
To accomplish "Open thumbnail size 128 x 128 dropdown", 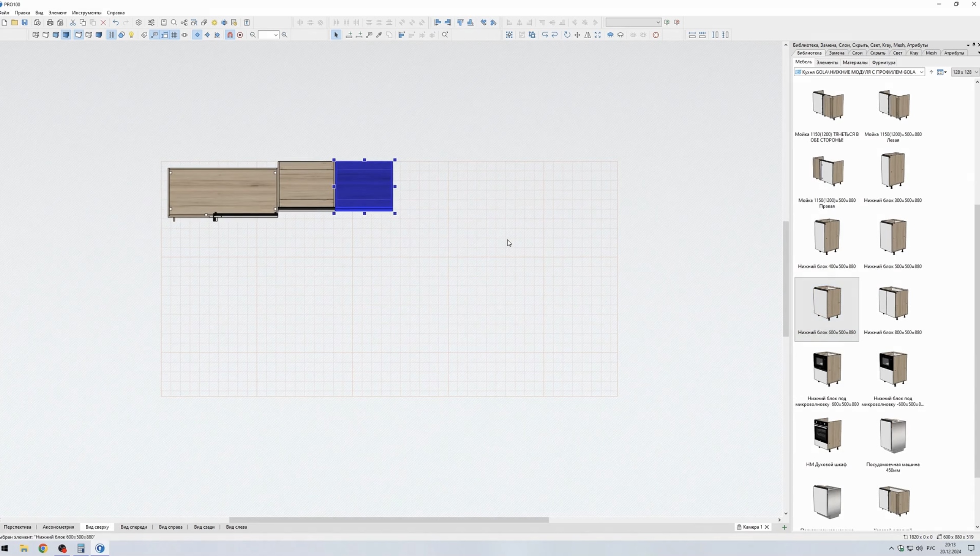I will [965, 72].
